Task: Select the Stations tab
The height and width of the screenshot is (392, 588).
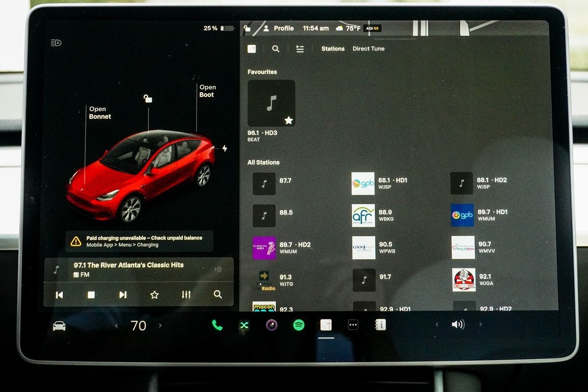Action: (x=333, y=49)
